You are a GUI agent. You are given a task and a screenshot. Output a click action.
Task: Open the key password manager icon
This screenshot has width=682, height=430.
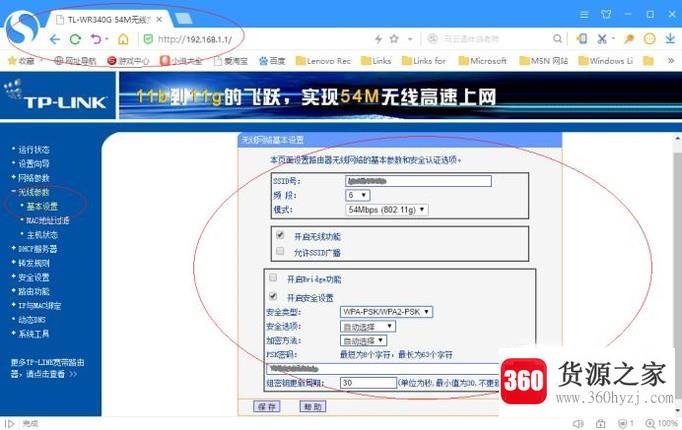pyautogui.click(x=629, y=39)
